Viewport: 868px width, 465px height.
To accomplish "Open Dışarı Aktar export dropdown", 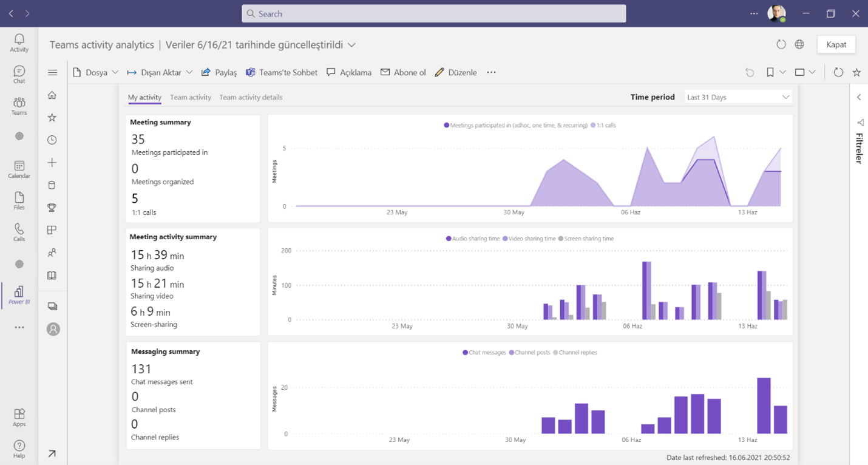I will [160, 72].
